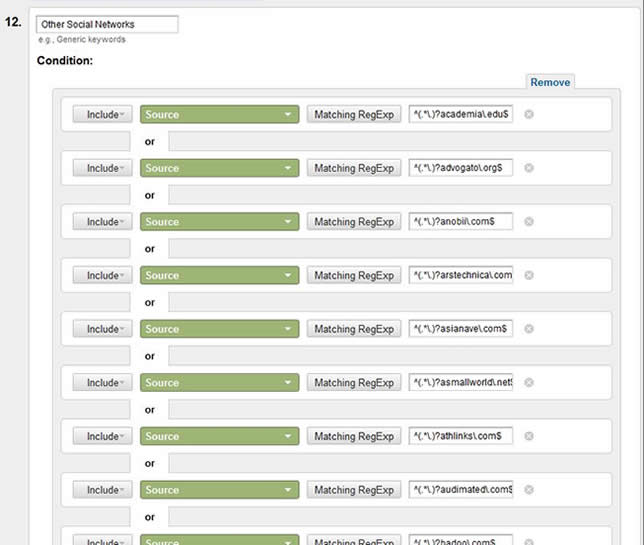Viewport: 644px width, 545px height.
Task: Expand Source dimension dropdown for anobii.com row
Action: point(219,221)
